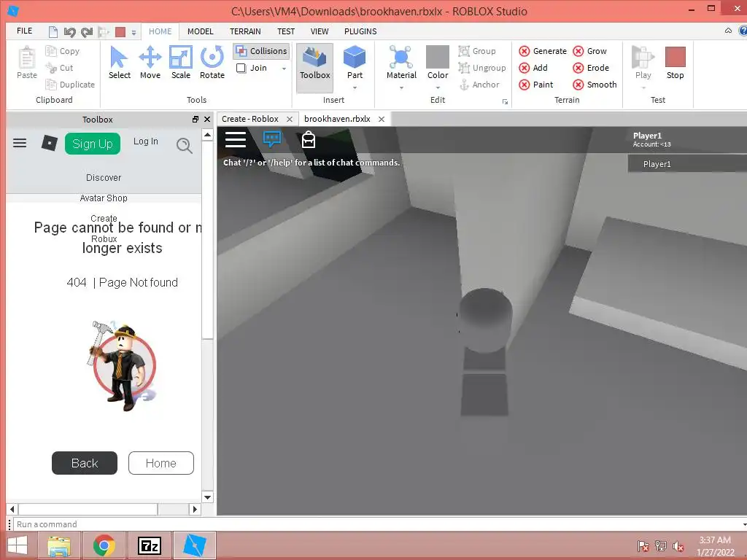The width and height of the screenshot is (747, 560).
Task: Click Anchor in Edit section
Action: pyautogui.click(x=479, y=85)
